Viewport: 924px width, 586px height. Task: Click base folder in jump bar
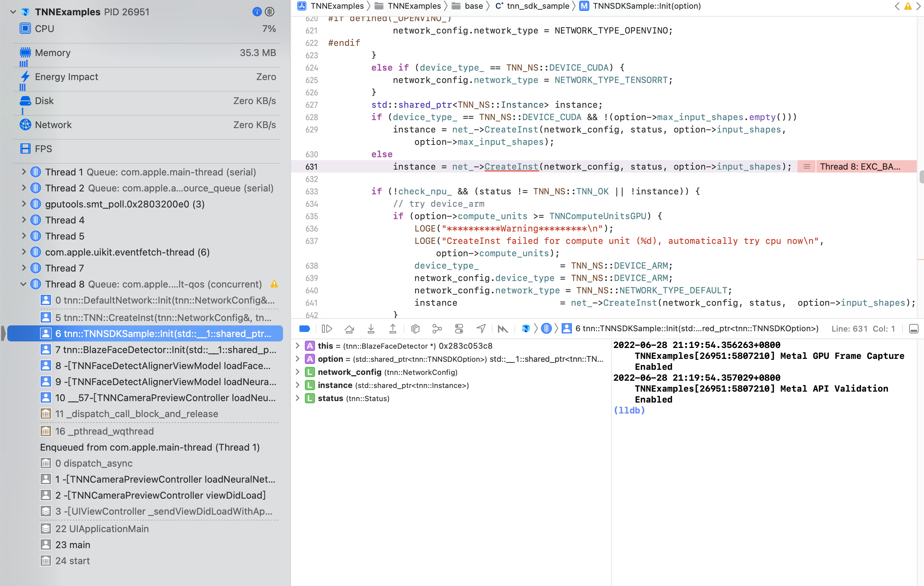tap(468, 6)
